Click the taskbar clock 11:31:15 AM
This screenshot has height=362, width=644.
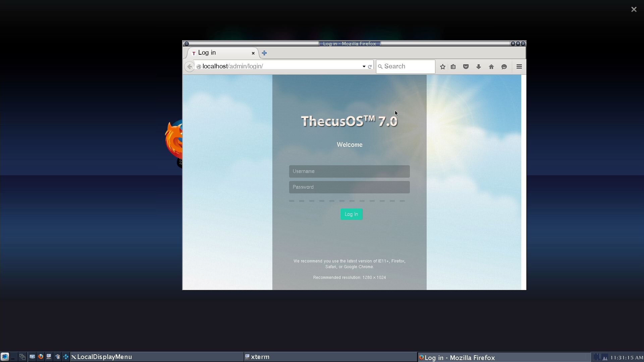(627, 358)
